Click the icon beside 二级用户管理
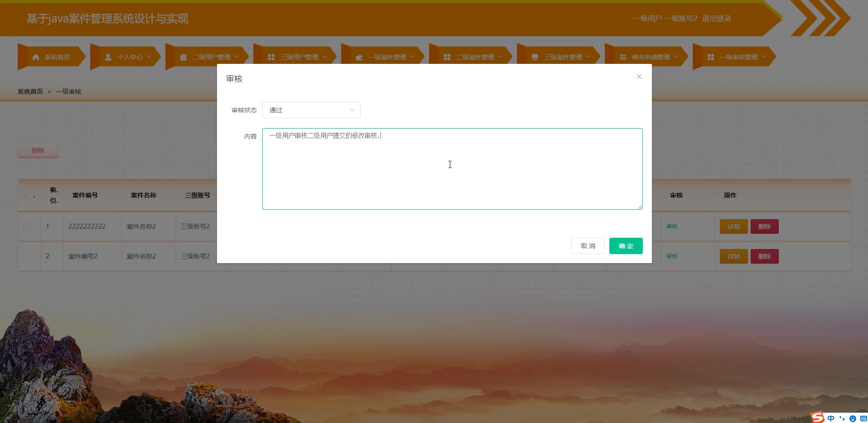868x423 pixels. (x=183, y=57)
